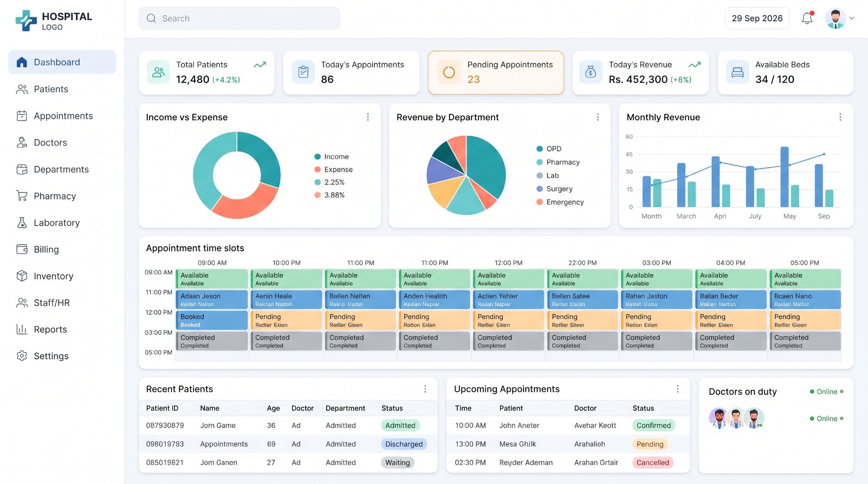Click the search magnifier icon
868x484 pixels.
[151, 19]
